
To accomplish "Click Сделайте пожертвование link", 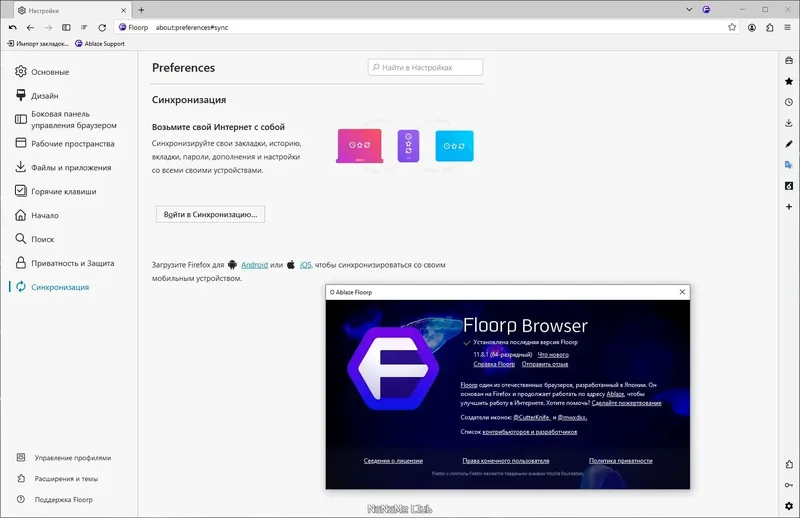I will 627,403.
